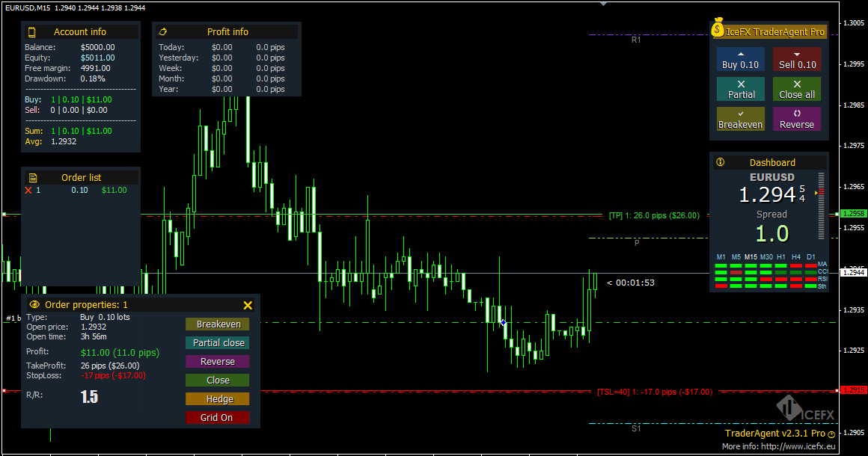The height and width of the screenshot is (456, 868).
Task: Click the Account info panel icon
Action: click(x=31, y=31)
